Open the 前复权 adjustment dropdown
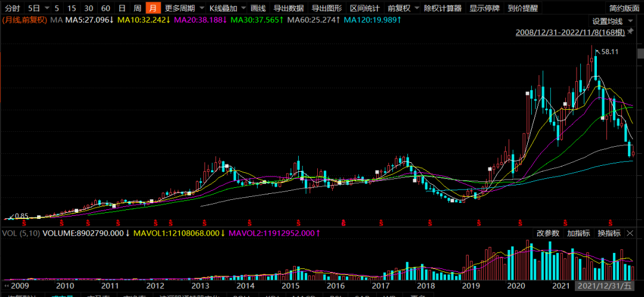644x297 pixels. (x=401, y=8)
